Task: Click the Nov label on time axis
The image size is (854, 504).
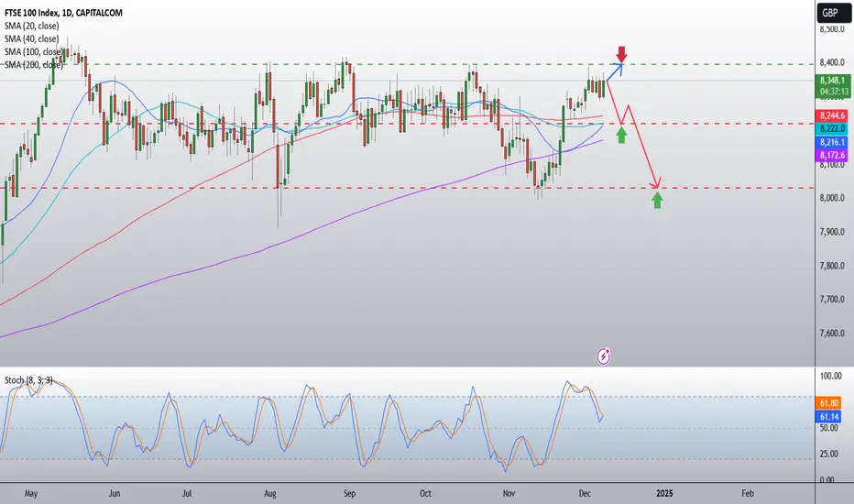Action: (509, 494)
